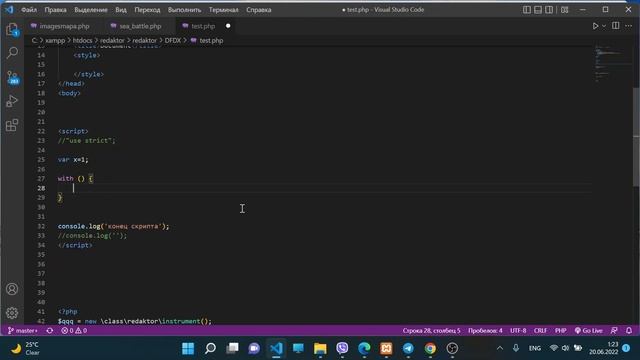Toggle the bottom panel layout icon
This screenshot has width=640, height=360.
click(x=538, y=9)
